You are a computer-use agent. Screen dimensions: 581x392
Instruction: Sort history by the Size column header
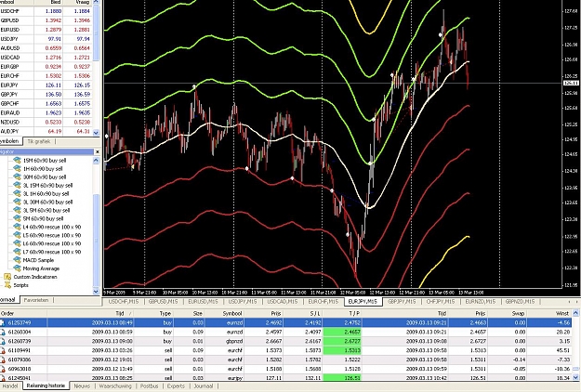pyautogui.click(x=189, y=313)
